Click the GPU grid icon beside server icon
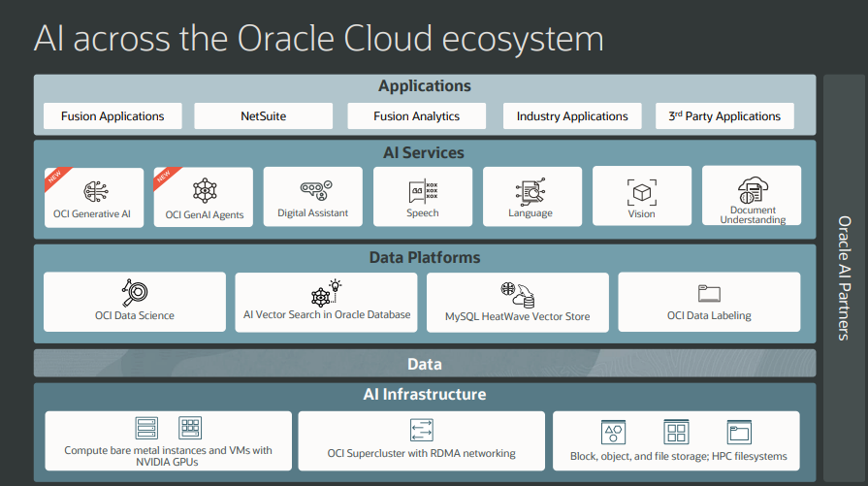This screenshot has height=486, width=868. 190,428
